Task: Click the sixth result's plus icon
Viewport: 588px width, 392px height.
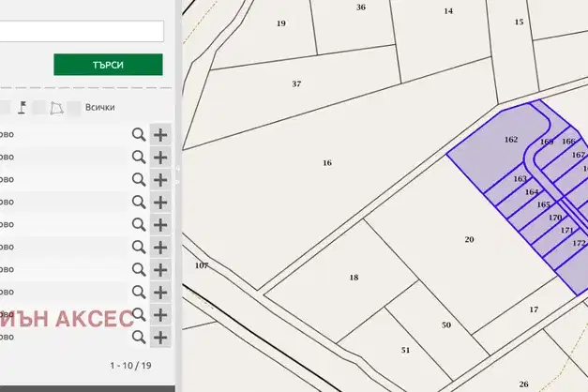Action: point(160,248)
